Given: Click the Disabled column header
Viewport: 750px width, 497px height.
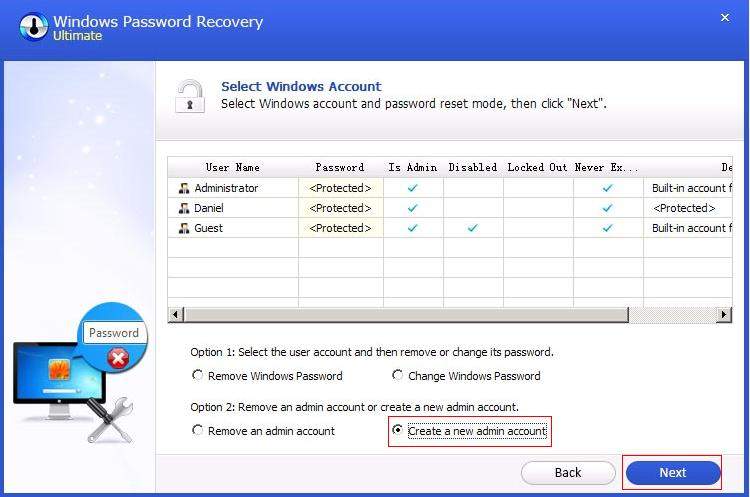Looking at the screenshot, I should coord(473,167).
